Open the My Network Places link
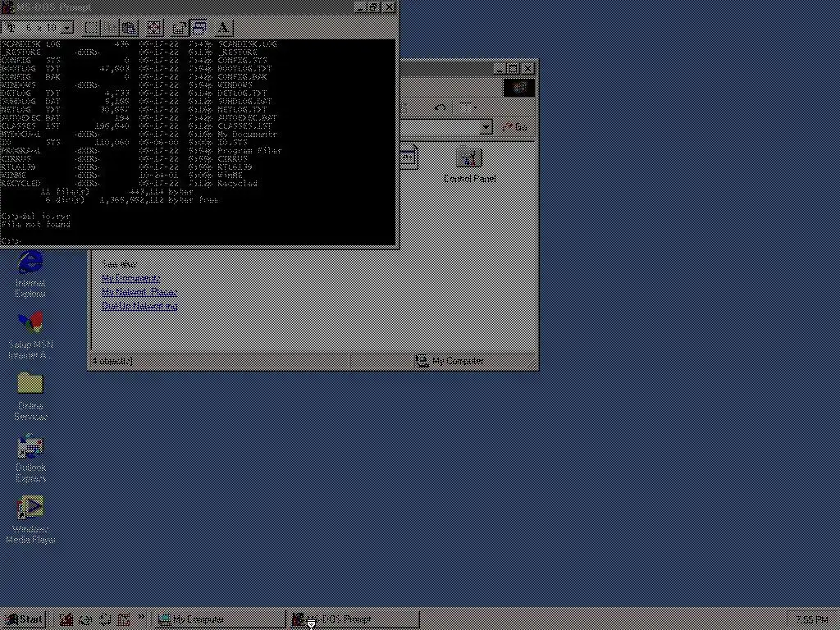840x630 pixels. point(139,292)
